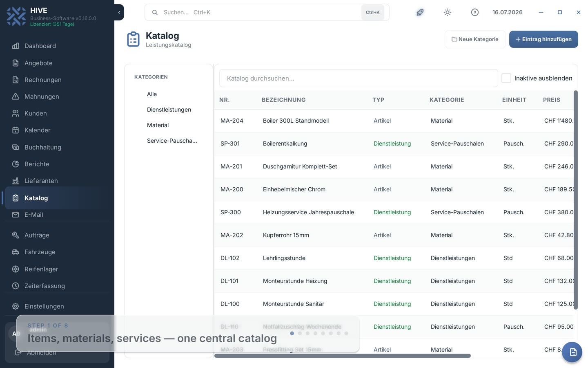Sort by EINHEIT column header
This screenshot has width=588, height=368.
coord(514,100)
